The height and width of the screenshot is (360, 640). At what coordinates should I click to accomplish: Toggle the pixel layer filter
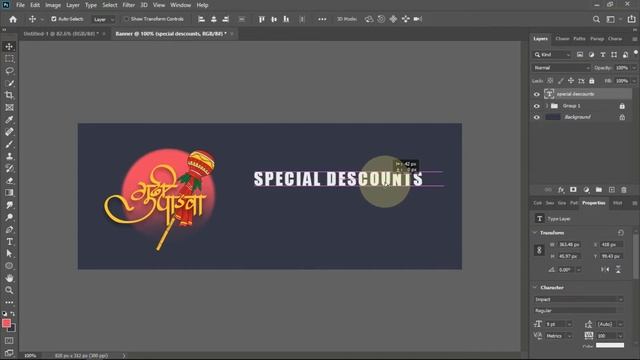tap(580, 55)
